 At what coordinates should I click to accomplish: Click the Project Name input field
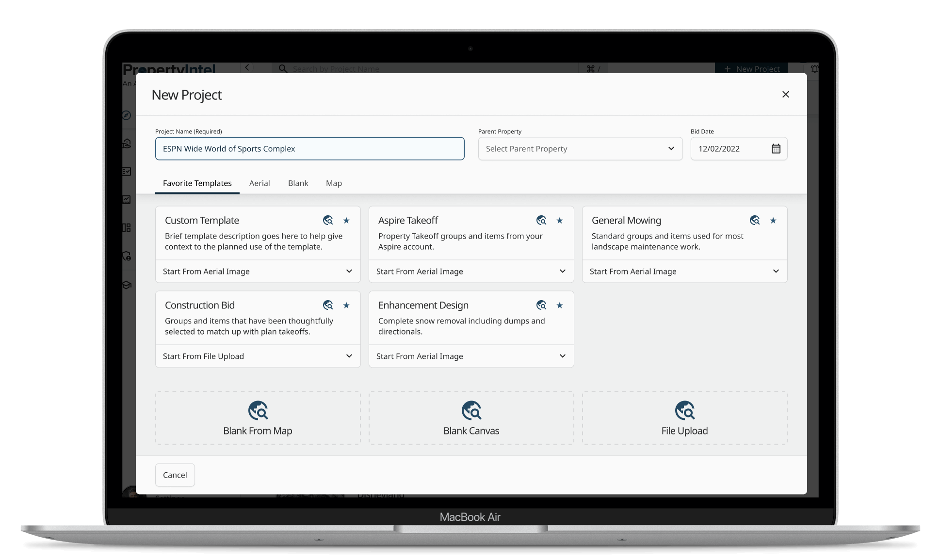click(x=309, y=149)
